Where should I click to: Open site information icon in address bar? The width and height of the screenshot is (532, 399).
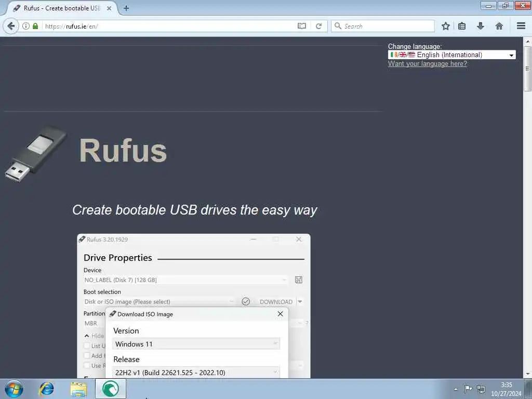tap(26, 26)
